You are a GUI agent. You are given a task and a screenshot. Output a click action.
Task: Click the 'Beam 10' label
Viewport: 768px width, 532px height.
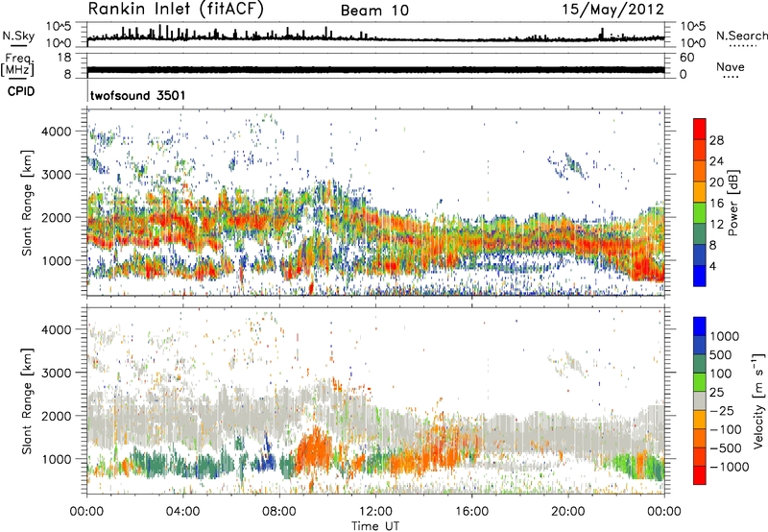(374, 11)
